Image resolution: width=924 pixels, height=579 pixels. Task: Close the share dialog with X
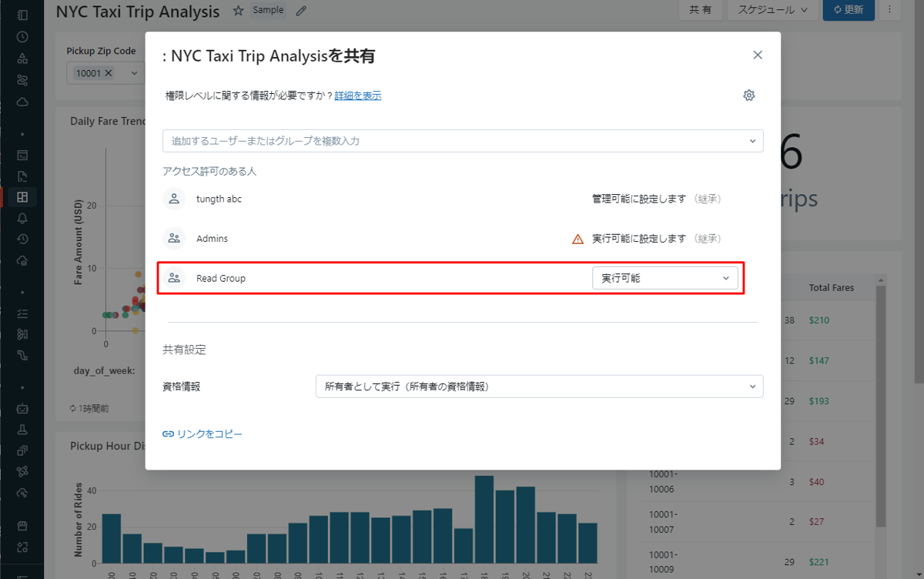[x=758, y=55]
